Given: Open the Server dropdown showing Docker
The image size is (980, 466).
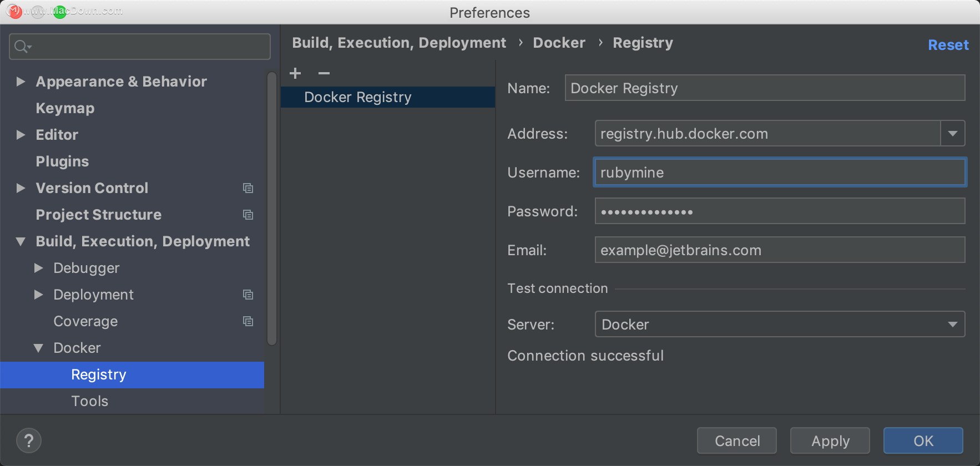Looking at the screenshot, I should 780,325.
